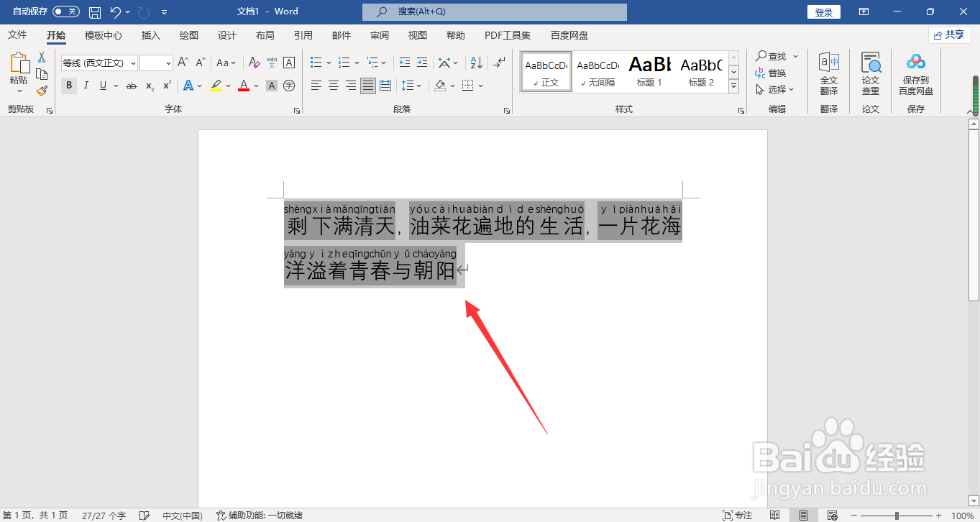Open the 审阅 ribbon tab

(x=379, y=35)
